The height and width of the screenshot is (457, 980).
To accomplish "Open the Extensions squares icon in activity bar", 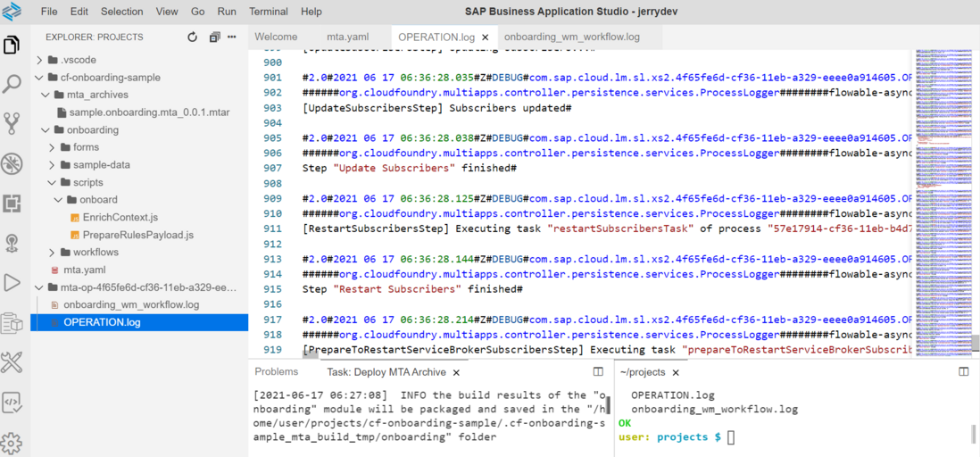I will [12, 204].
